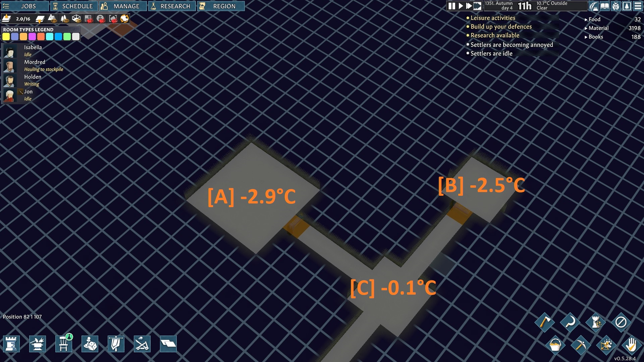
Task: Toggle roof visibility eye icon
Action: 52,19
